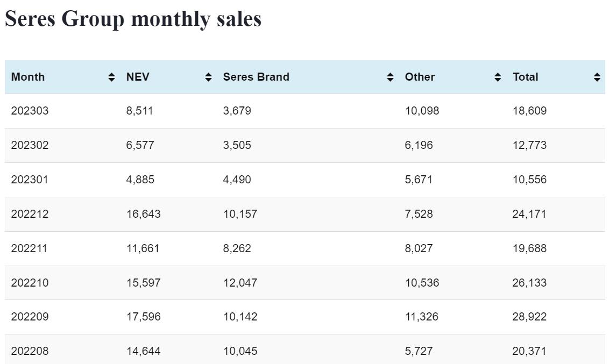Toggle sort icon in Seres Brand column
The width and height of the screenshot is (609, 364).
[390, 77]
